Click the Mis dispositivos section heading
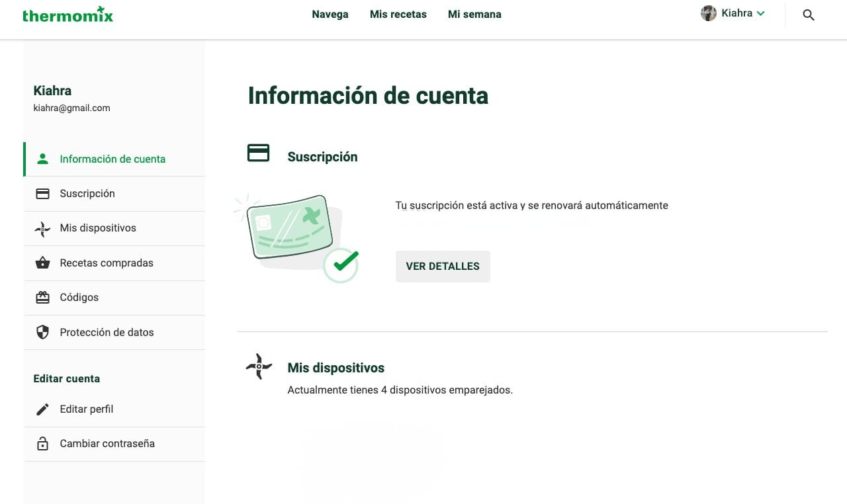 pyautogui.click(x=335, y=368)
